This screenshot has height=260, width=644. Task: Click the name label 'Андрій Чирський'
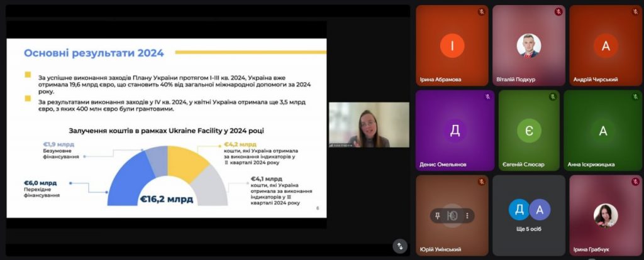coord(596,80)
